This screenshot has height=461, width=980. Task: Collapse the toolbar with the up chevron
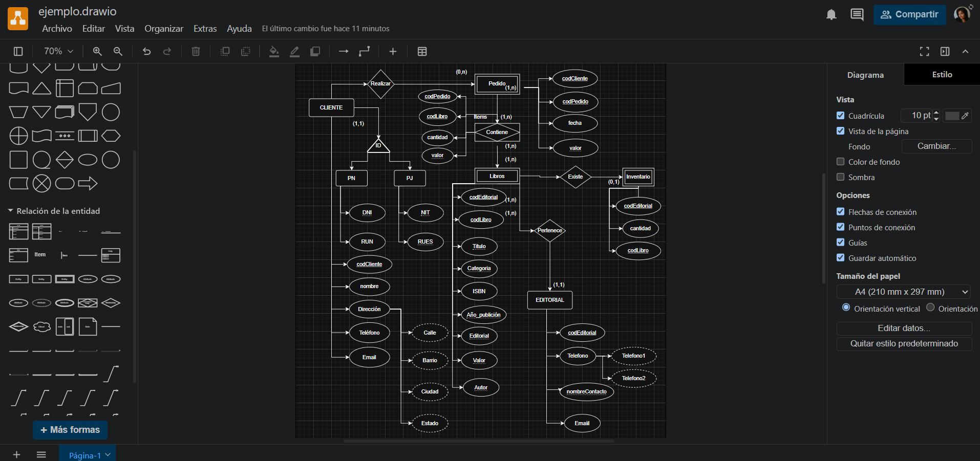pyautogui.click(x=965, y=51)
